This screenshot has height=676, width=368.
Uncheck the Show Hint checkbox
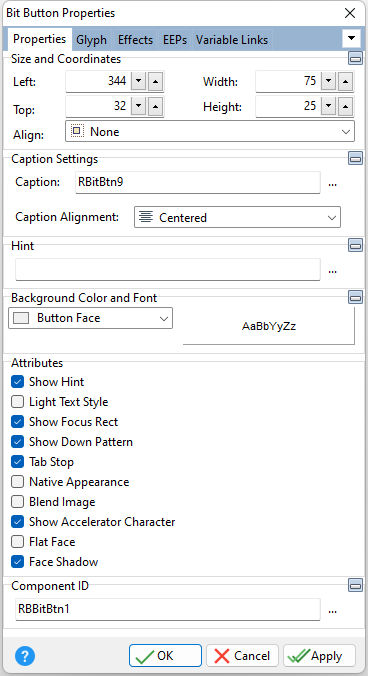coord(17,382)
